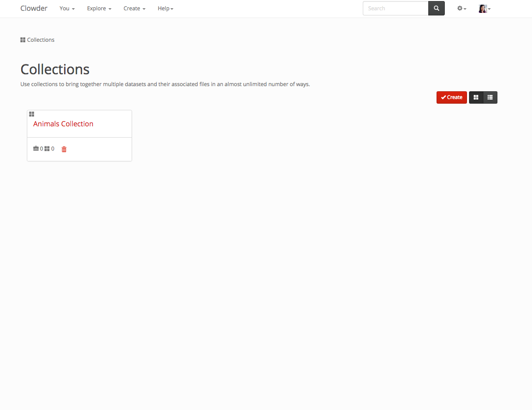This screenshot has height=410, width=532.
Task: Click the datasets count briefcase icon
Action: 36,149
